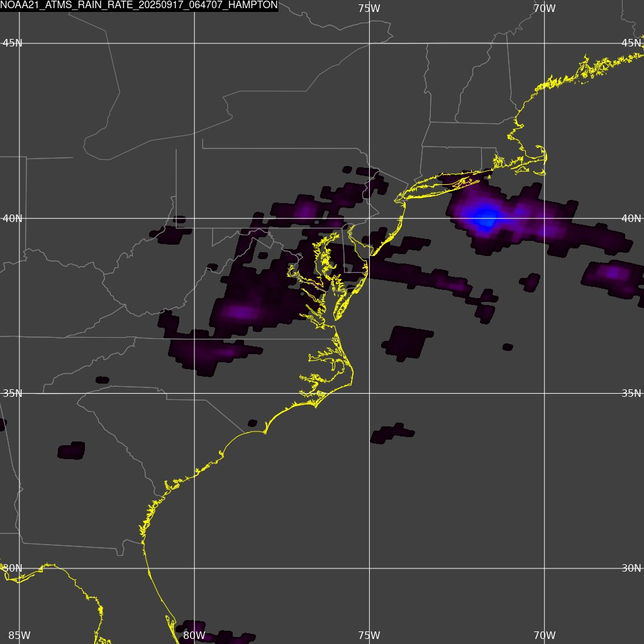Click the 45N label at left edge
This screenshot has width=644, height=644.
13,43
